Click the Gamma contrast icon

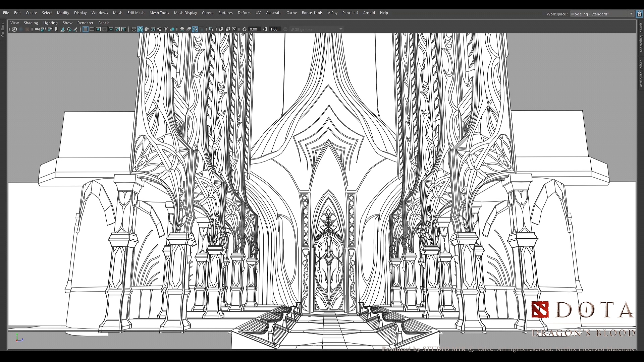tap(265, 29)
